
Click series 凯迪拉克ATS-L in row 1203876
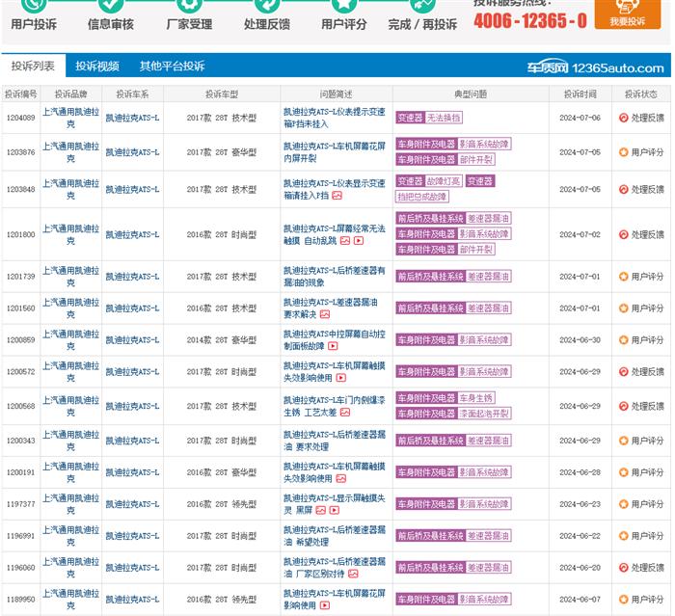coord(133,152)
